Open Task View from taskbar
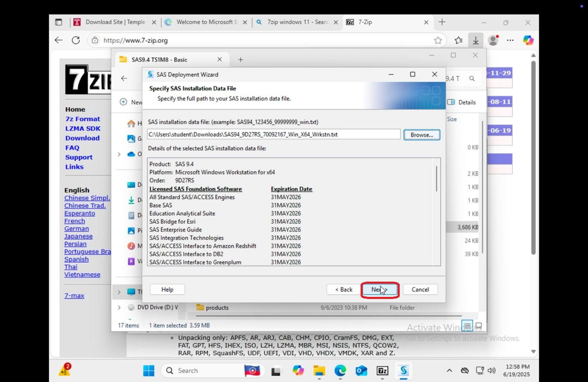588x382 pixels. [x=276, y=370]
